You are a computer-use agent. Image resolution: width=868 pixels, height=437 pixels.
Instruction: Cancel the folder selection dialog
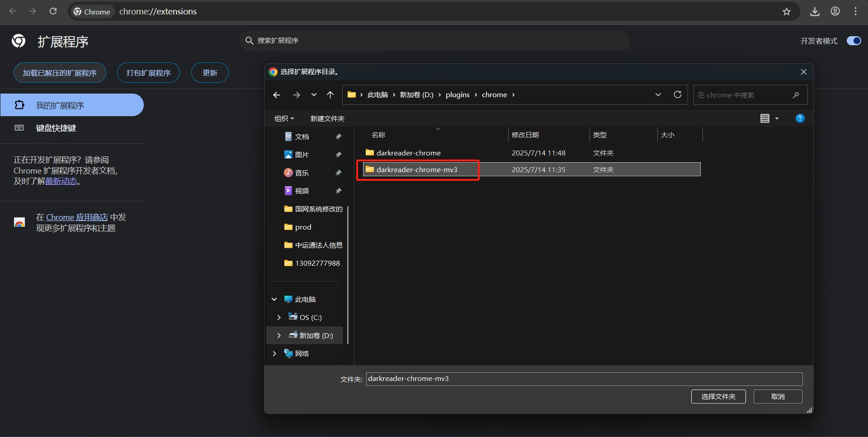[778, 396]
